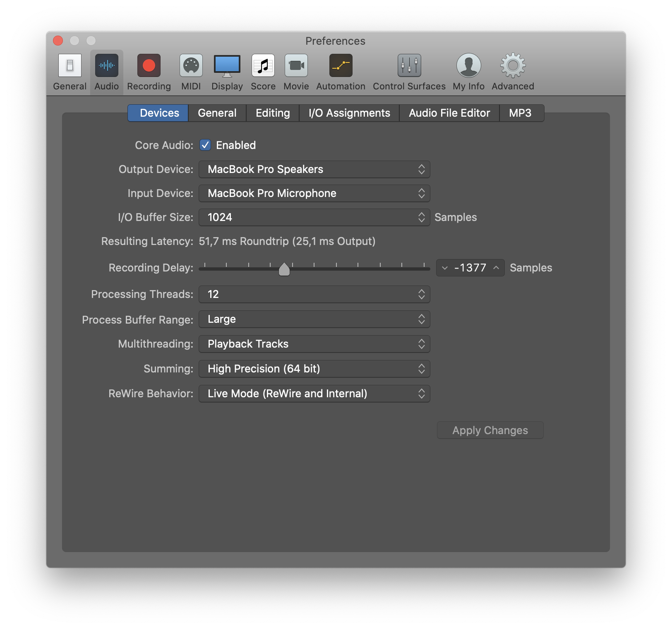This screenshot has width=672, height=629.
Task: Open General preferences toolbar icon
Action: [70, 72]
